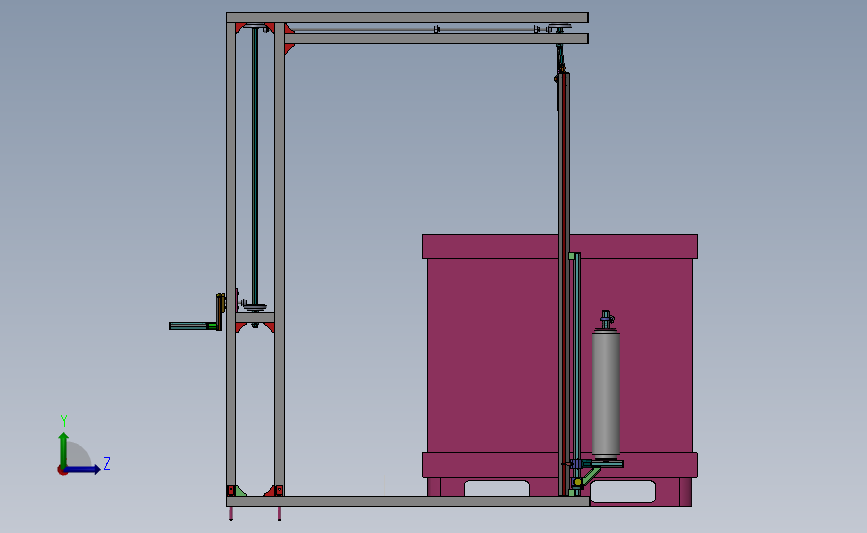Select the hand crank arm on the left
The image size is (867, 533).
click(192, 326)
